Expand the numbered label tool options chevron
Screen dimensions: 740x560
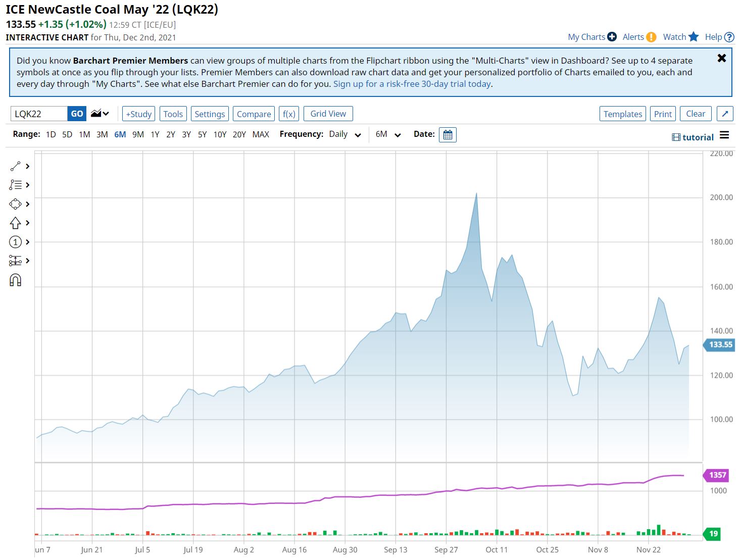(28, 242)
